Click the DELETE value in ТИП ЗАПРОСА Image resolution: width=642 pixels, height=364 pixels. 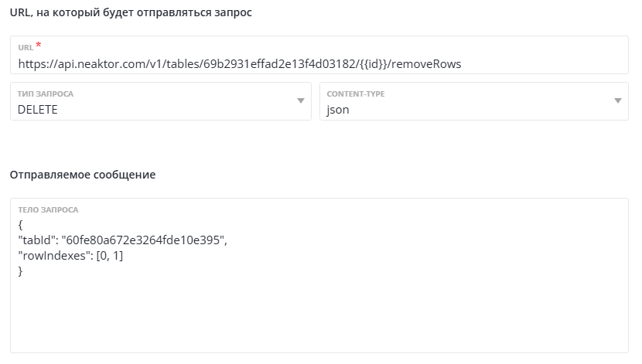pyautogui.click(x=38, y=110)
